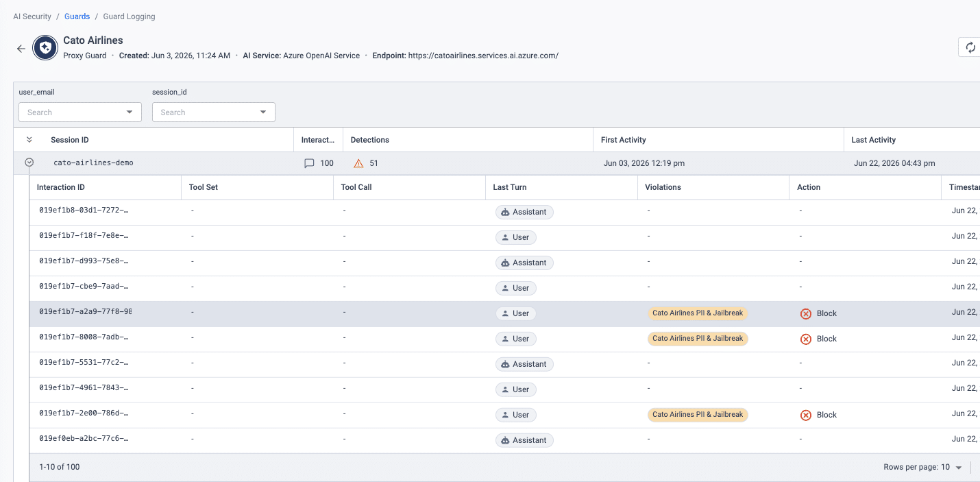Click the Tool Call column header
Screen dimensions: 980x482
356,187
